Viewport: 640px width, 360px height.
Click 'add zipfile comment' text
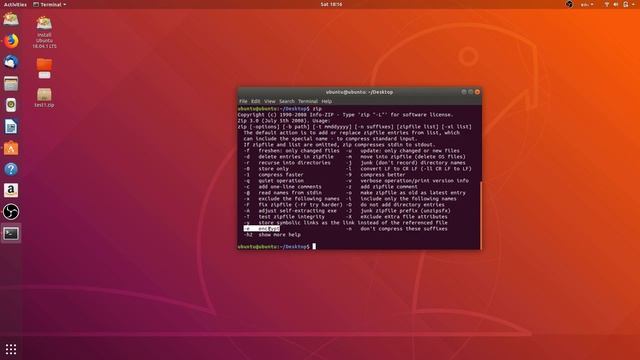click(x=389, y=187)
